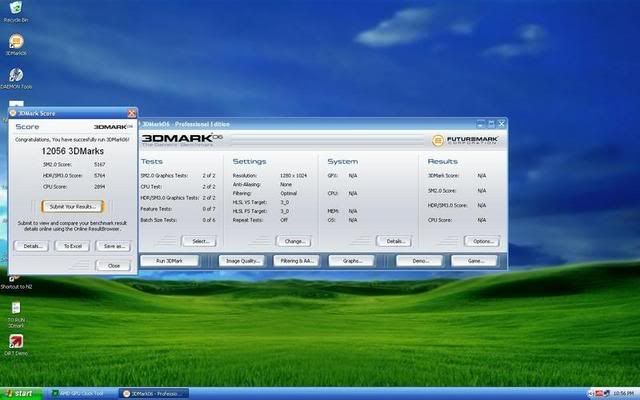This screenshot has height=400, width=640.
Task: Click the Anti-Aliasing value None
Action: point(286,184)
